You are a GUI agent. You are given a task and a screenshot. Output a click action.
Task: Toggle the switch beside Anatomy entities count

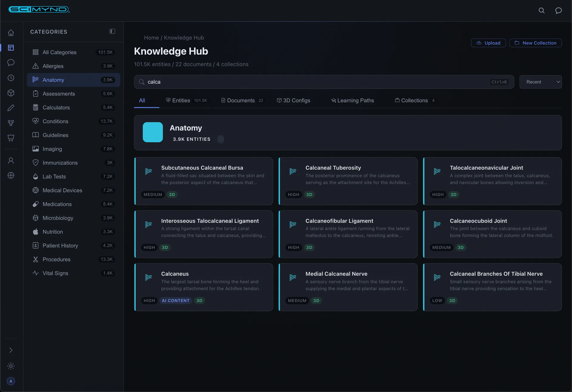(221, 139)
